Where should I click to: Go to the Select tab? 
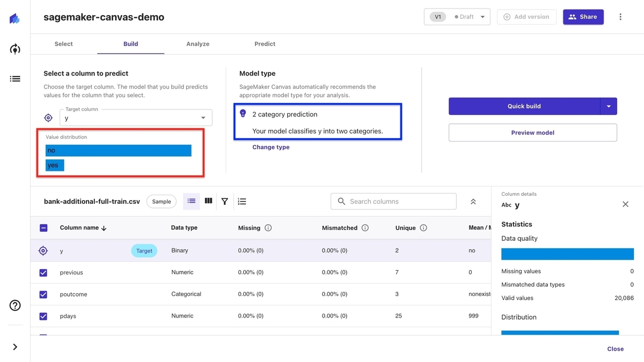coord(63,44)
